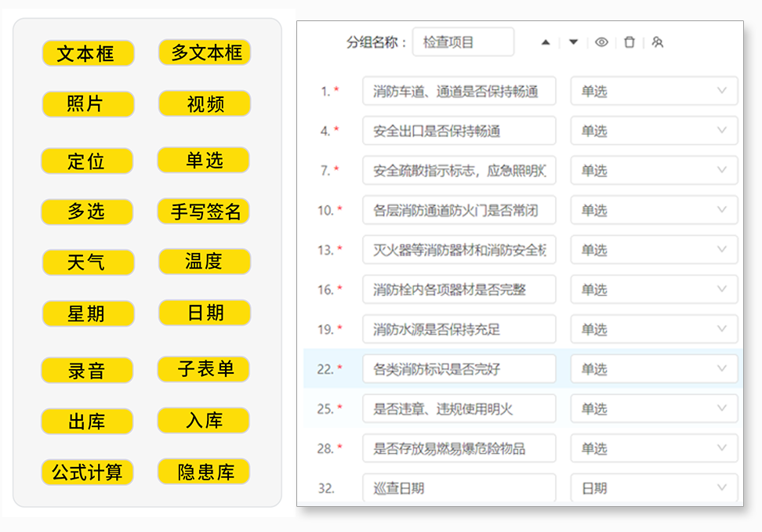The image size is (762, 532).
Task: Select the 录音 field component
Action: point(88,368)
